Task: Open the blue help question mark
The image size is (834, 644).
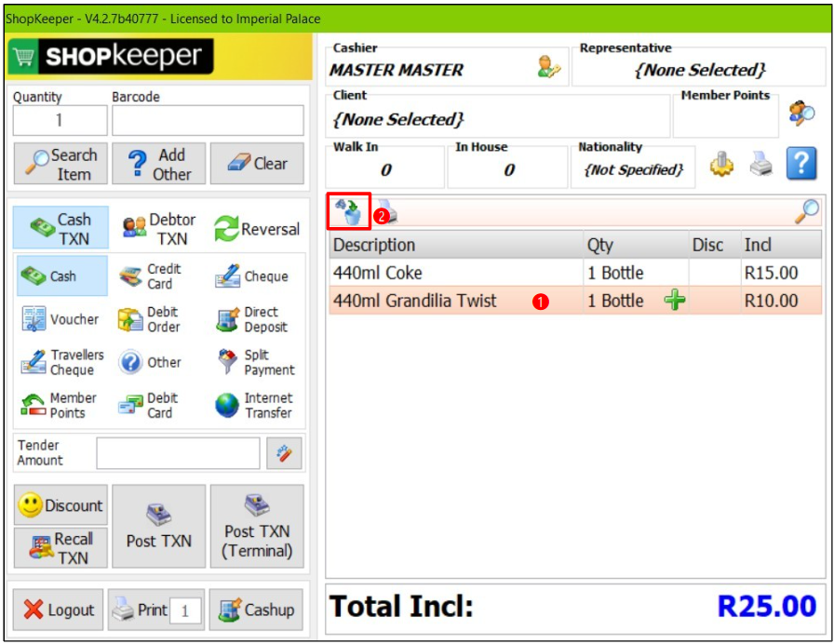Action: 801,163
